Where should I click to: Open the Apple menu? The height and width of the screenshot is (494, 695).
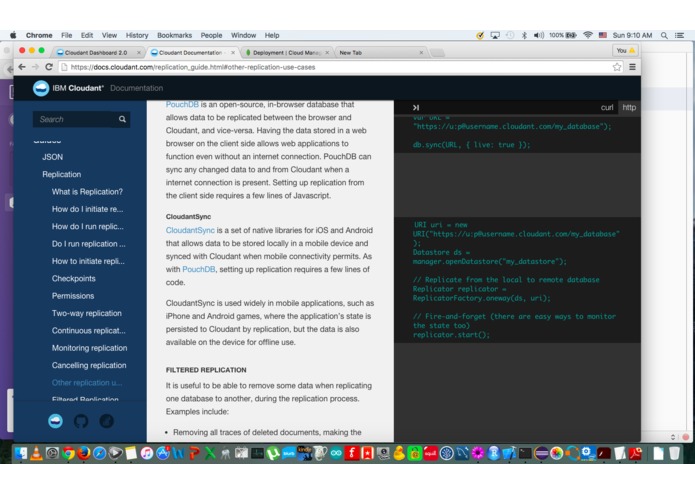13,35
